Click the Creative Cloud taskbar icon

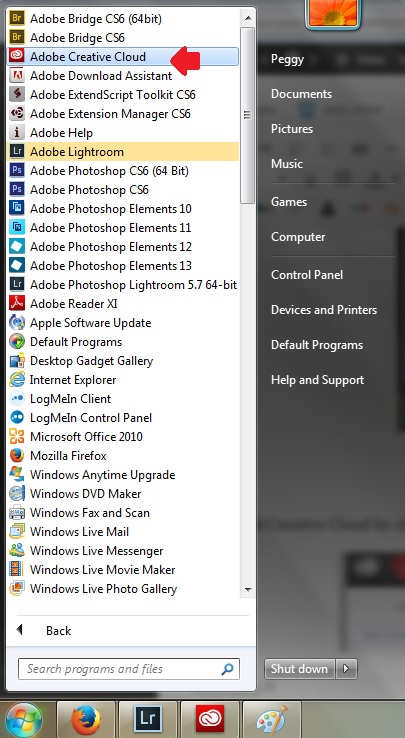(211, 720)
